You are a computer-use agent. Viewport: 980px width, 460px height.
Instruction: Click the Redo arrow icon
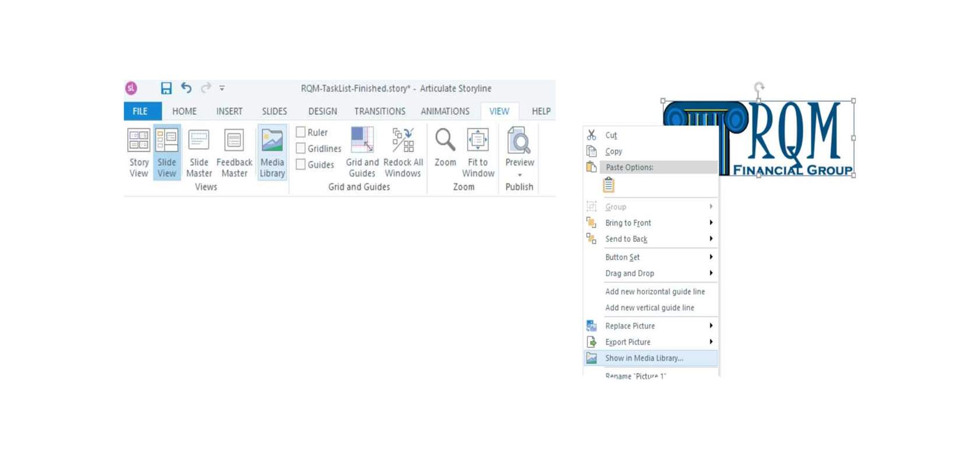coord(205,88)
